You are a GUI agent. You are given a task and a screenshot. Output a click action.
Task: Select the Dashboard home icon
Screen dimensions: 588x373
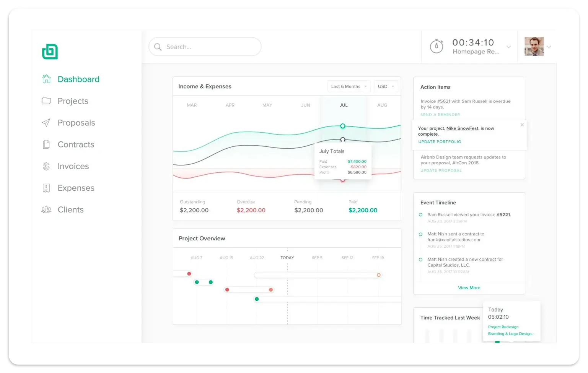46,79
